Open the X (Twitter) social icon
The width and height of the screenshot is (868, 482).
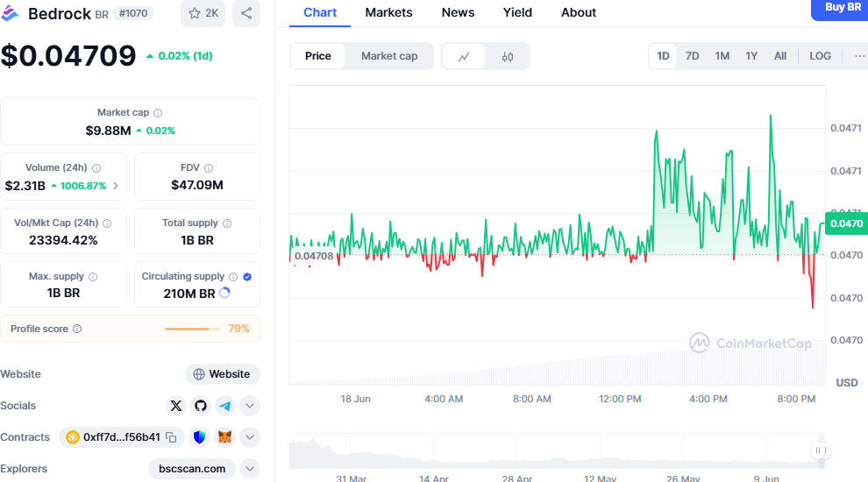(176, 406)
